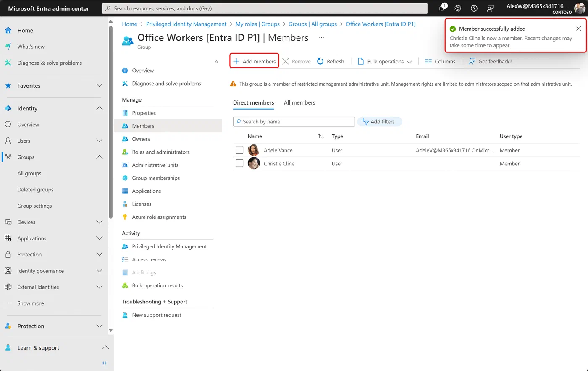The height and width of the screenshot is (371, 588).
Task: Expand the Users submenu
Action: [100, 141]
